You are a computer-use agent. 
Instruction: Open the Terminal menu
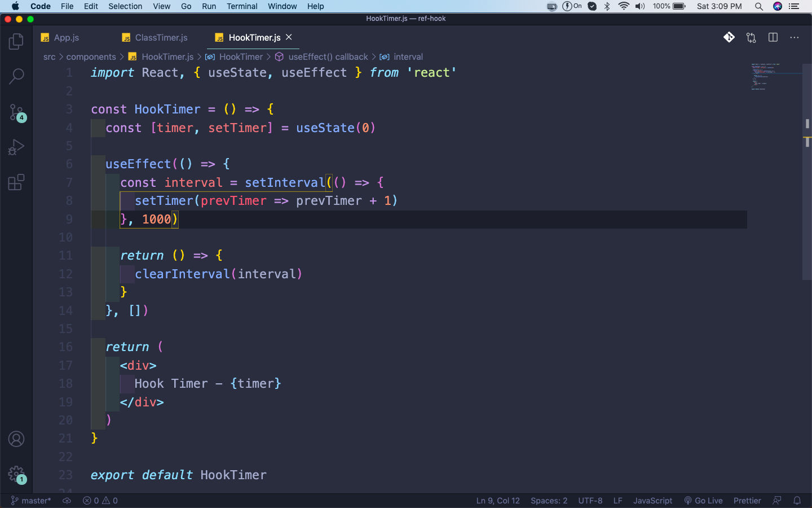(242, 6)
